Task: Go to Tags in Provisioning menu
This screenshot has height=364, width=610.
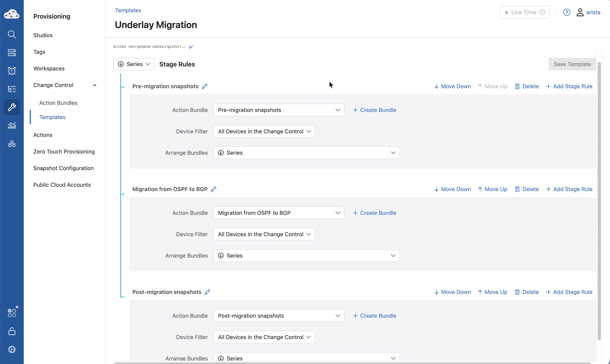Action: pos(39,52)
